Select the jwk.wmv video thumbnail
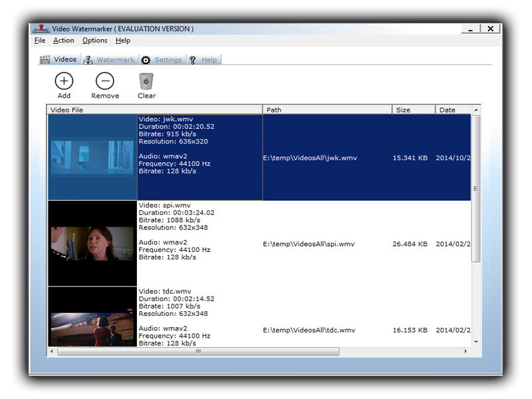The image size is (532, 399). tap(92, 158)
